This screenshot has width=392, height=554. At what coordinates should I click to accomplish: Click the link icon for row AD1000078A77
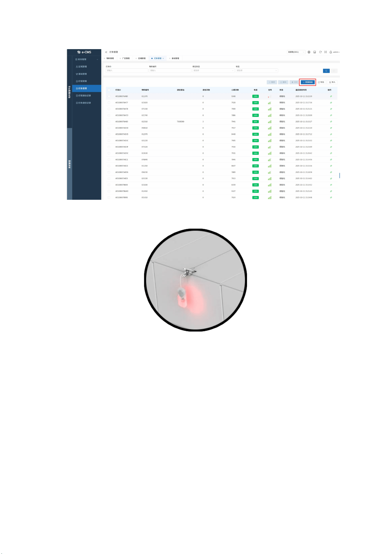click(331, 103)
